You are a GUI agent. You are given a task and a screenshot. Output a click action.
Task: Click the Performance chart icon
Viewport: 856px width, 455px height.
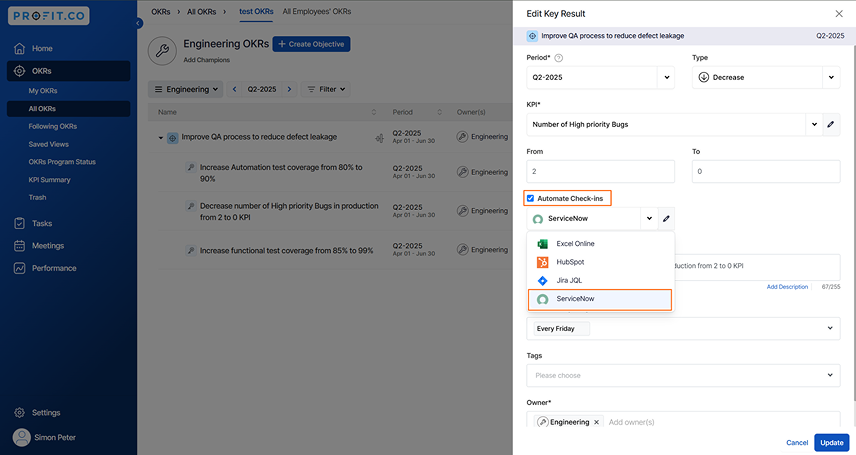coord(19,268)
